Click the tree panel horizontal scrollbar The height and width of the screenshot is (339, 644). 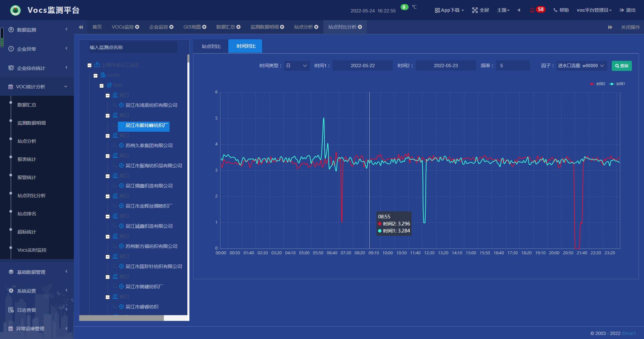tap(122, 318)
